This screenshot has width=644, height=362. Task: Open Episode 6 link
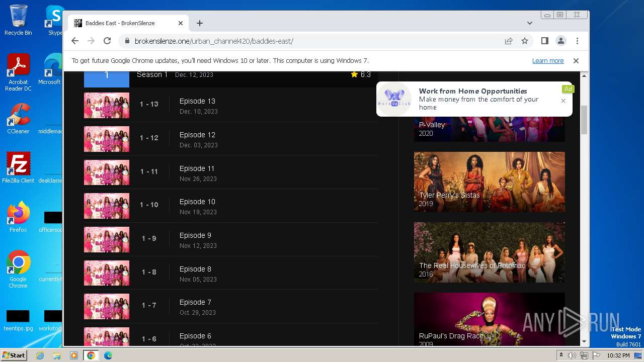click(x=195, y=336)
